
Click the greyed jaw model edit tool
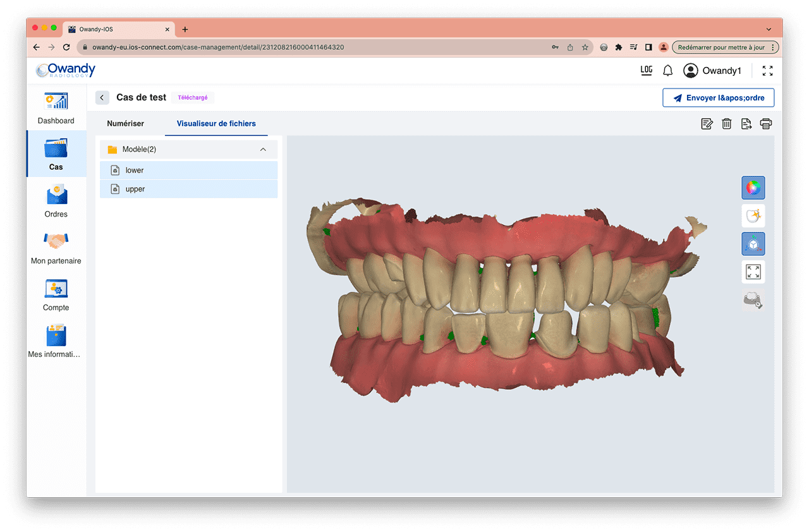(753, 301)
